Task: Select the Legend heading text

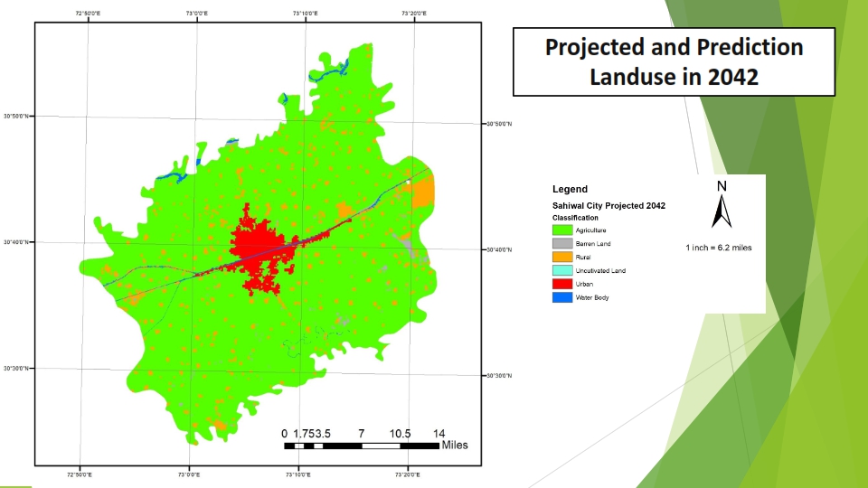Action: pos(570,190)
